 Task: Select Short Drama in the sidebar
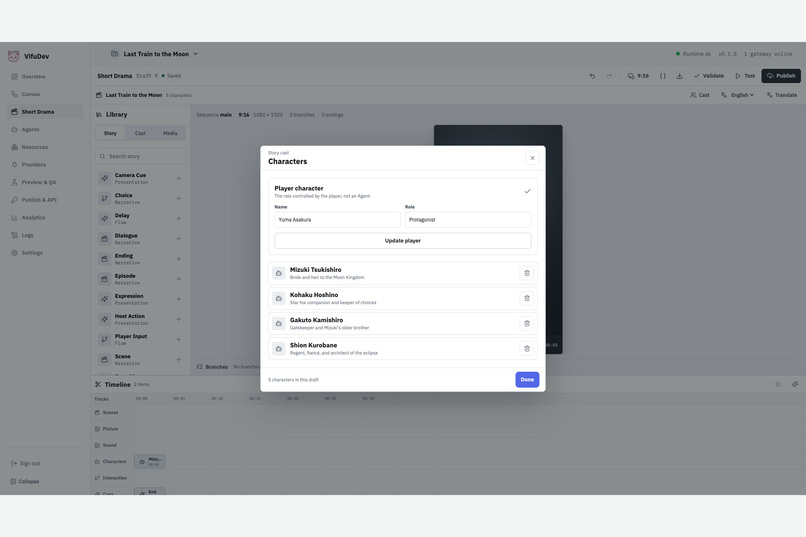[45, 112]
